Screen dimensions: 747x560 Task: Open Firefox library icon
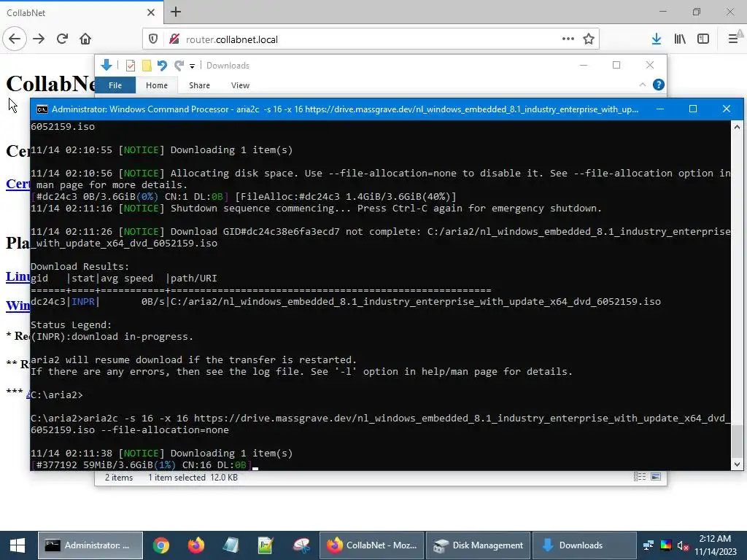coord(680,39)
